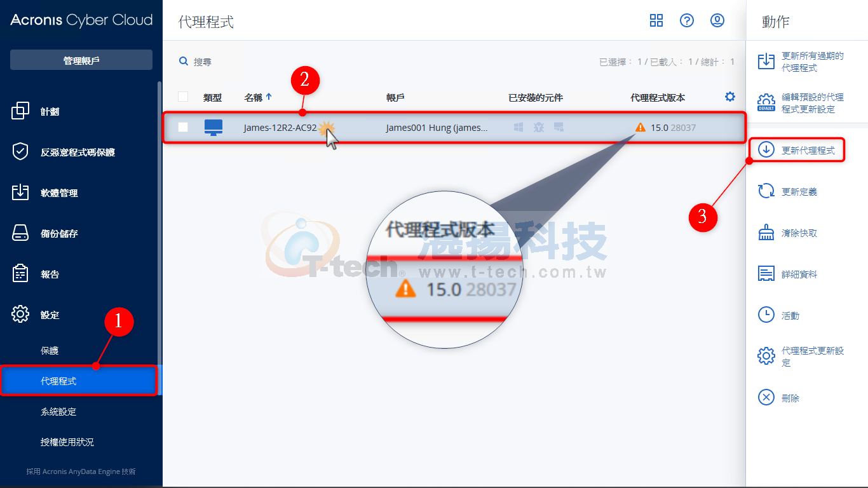Click the 代理程式更新設定 gear icon
The height and width of the screenshot is (488, 868).
766,356
